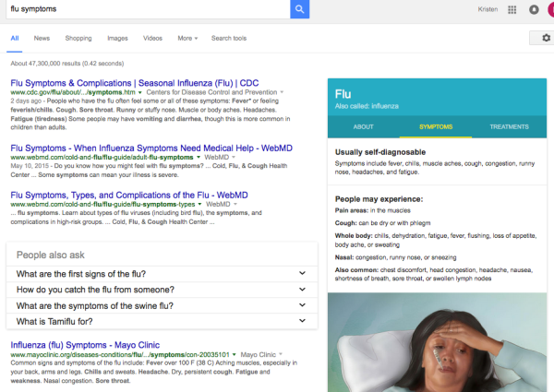Open Search tools options
The width and height of the screenshot is (554, 392).
click(229, 38)
